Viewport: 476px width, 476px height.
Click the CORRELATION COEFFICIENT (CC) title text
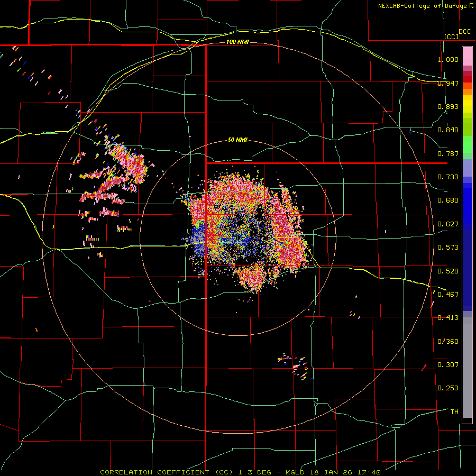[x=167, y=472]
